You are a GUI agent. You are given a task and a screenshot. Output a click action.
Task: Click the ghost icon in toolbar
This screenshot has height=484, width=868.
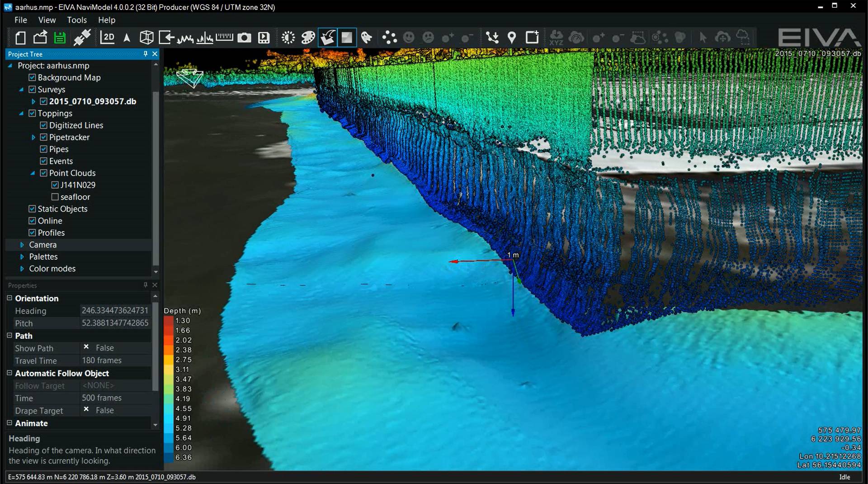click(x=367, y=38)
